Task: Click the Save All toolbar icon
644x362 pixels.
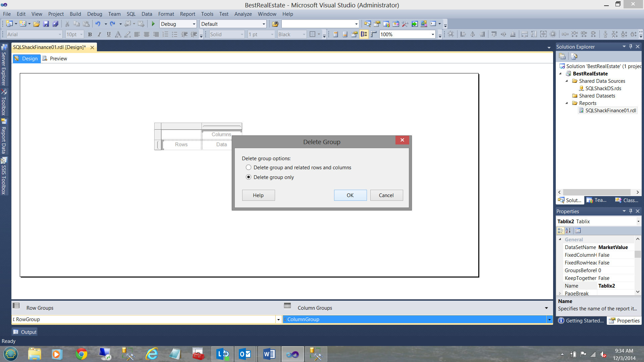Action: tap(56, 24)
